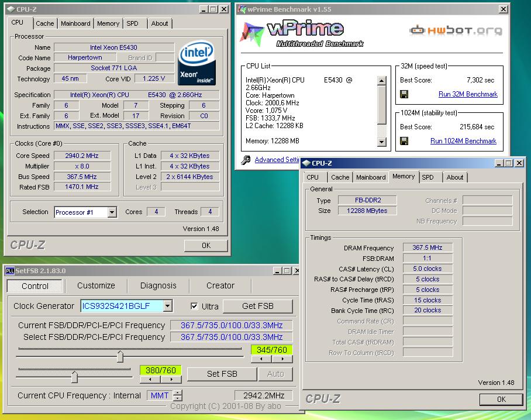Close the wPrime Benchmark window
Image resolution: width=531 pixels, height=420 pixels.
504,9
